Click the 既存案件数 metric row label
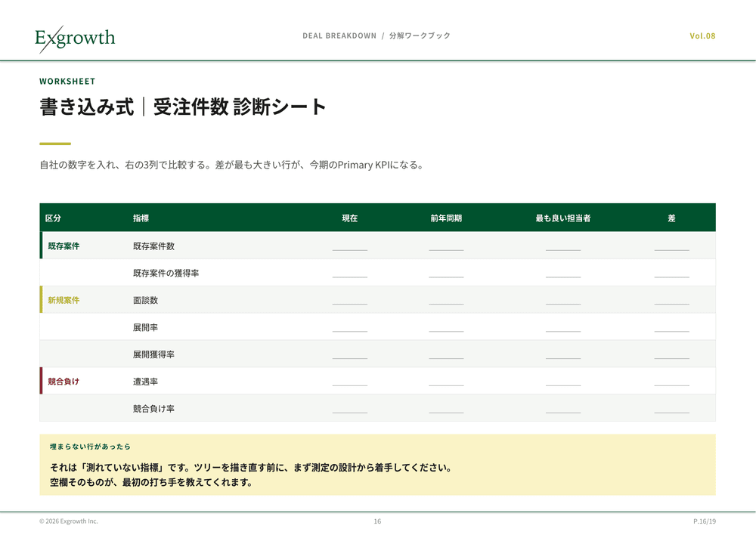This screenshot has width=756, height=535. 153,246
